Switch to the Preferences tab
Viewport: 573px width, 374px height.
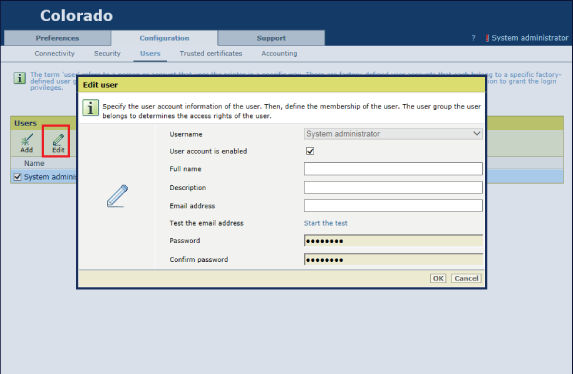point(57,38)
